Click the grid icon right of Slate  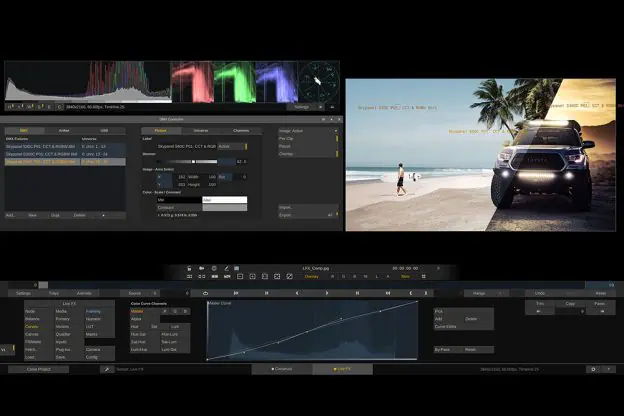click(423, 276)
